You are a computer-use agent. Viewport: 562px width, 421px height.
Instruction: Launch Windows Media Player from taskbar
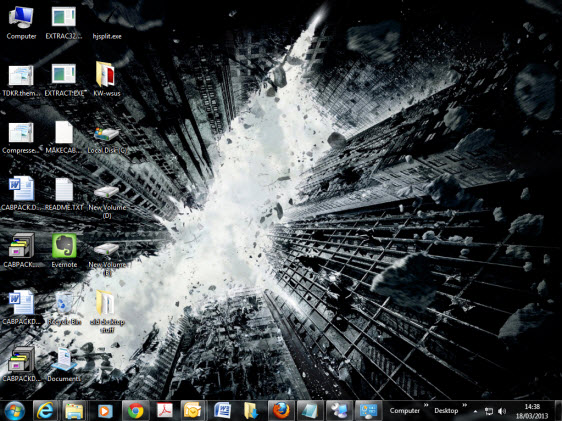click(x=105, y=411)
